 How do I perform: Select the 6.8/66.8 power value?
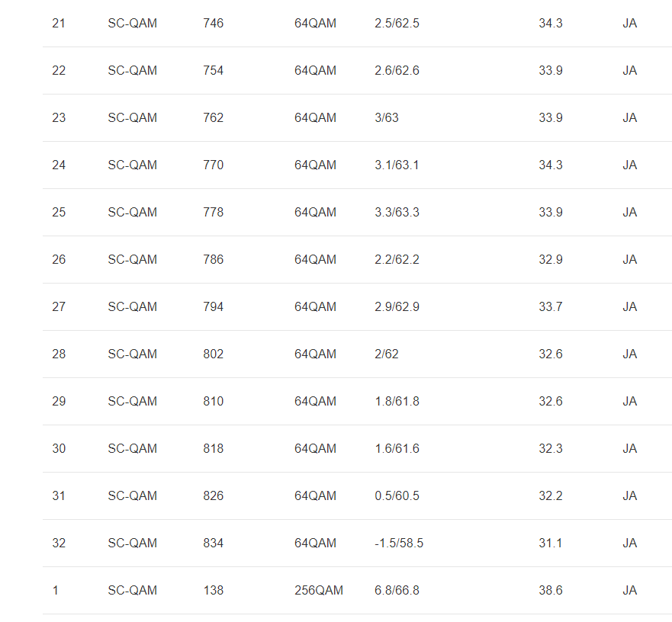397,591
